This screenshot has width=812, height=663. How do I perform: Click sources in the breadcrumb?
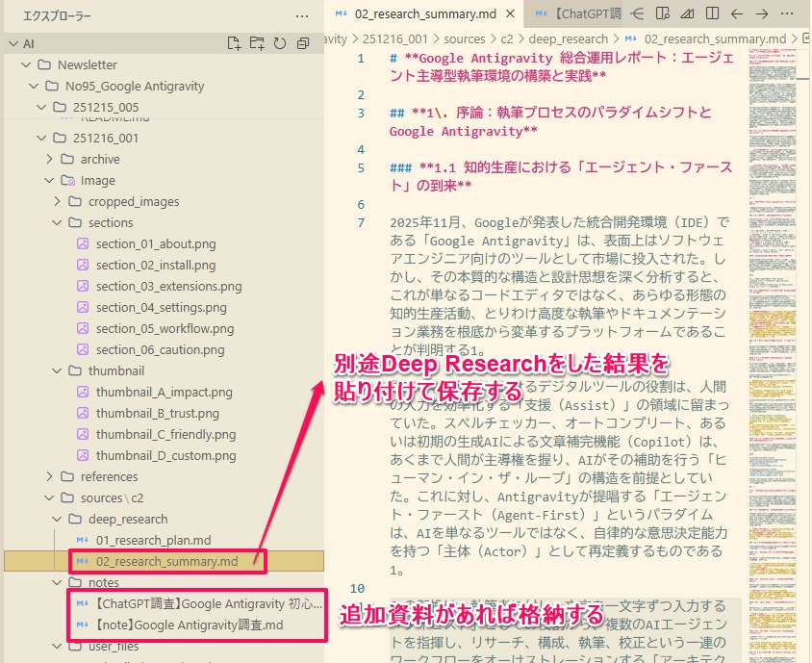point(465,38)
